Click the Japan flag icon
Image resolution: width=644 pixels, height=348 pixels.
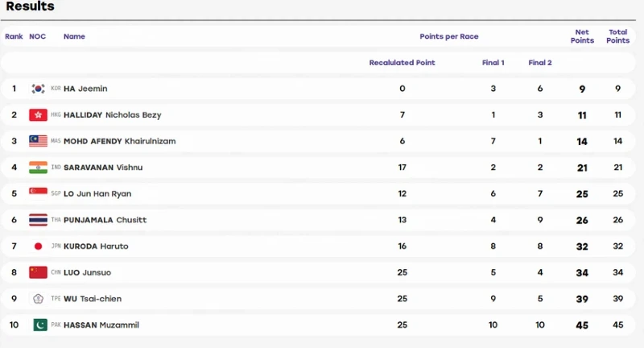point(38,246)
